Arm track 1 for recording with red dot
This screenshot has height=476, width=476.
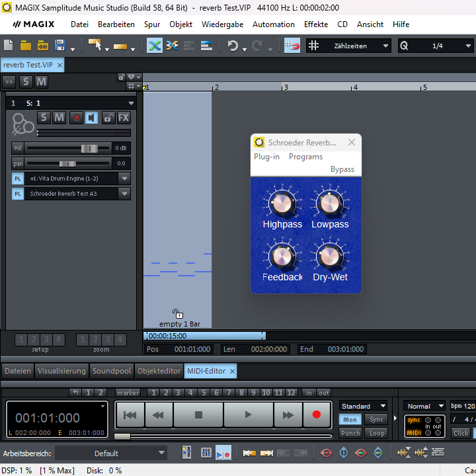pyautogui.click(x=76, y=118)
